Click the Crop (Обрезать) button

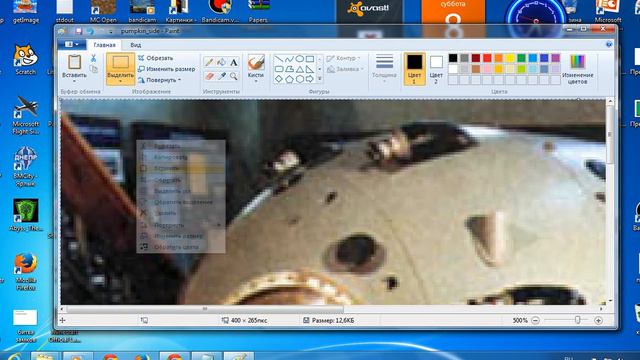(156, 58)
